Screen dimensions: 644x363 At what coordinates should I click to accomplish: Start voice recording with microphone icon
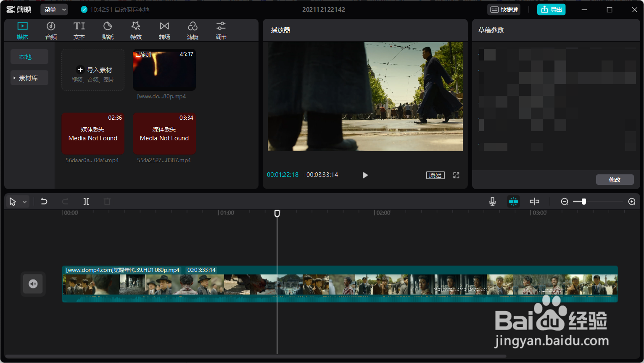tap(493, 202)
